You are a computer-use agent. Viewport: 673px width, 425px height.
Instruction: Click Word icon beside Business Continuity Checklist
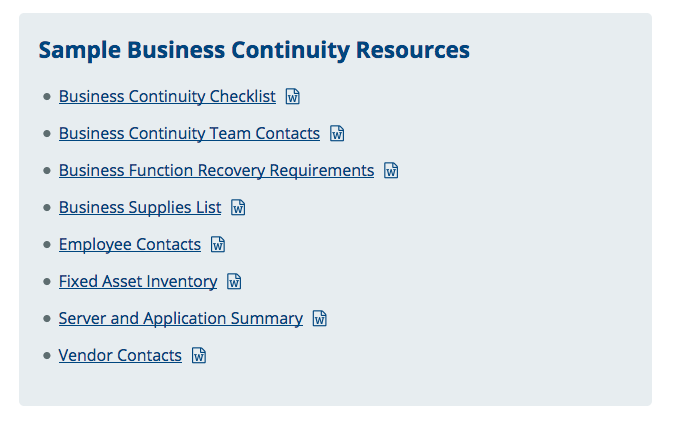pyautogui.click(x=293, y=96)
